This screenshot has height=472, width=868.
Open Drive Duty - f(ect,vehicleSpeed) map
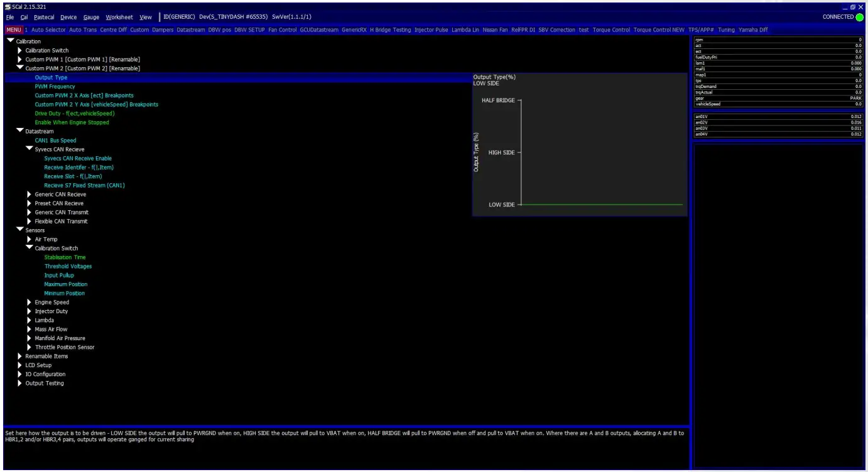coord(75,114)
